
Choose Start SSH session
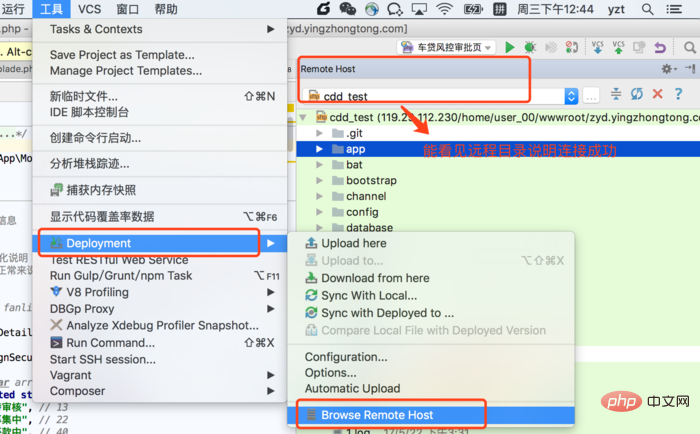coord(160,359)
